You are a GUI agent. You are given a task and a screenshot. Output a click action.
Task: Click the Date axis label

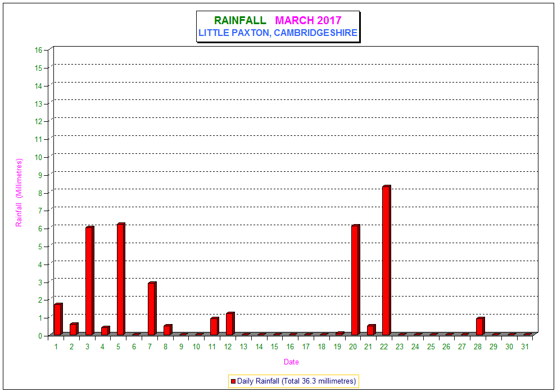(291, 362)
